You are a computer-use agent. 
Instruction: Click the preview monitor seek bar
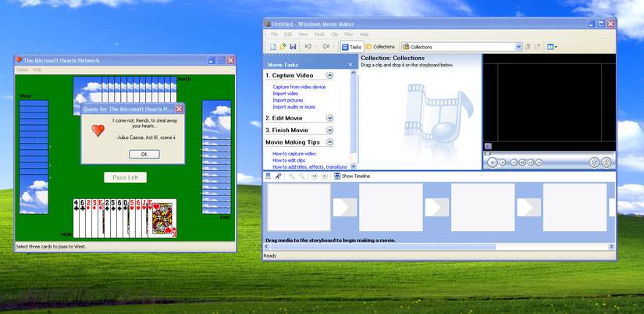click(x=550, y=154)
